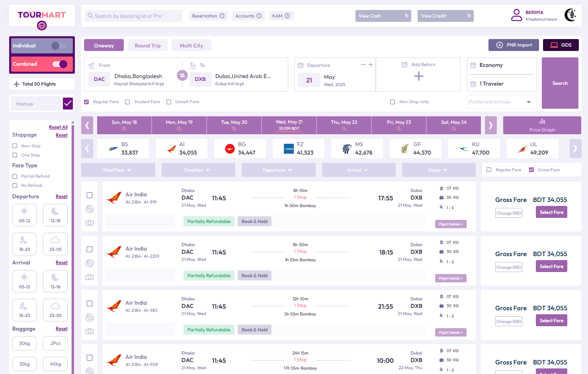Toggle the Individual switch
This screenshot has width=588, height=374.
point(59,46)
